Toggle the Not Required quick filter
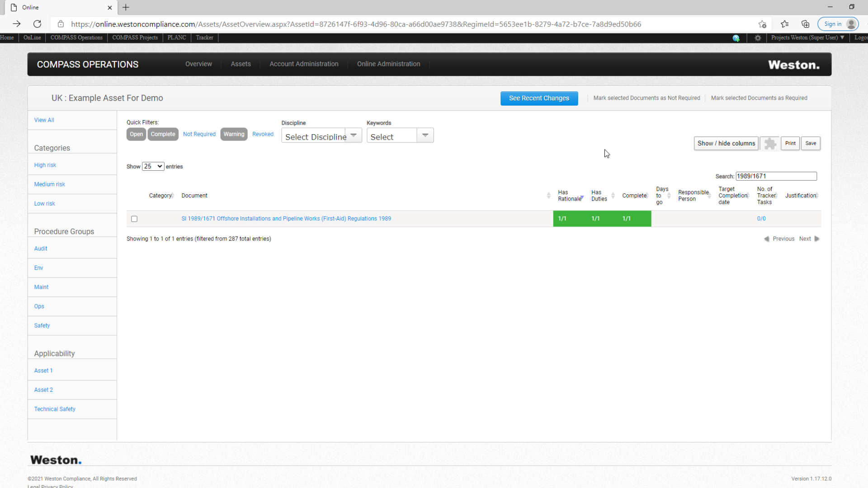The width and height of the screenshot is (868, 488). [199, 134]
